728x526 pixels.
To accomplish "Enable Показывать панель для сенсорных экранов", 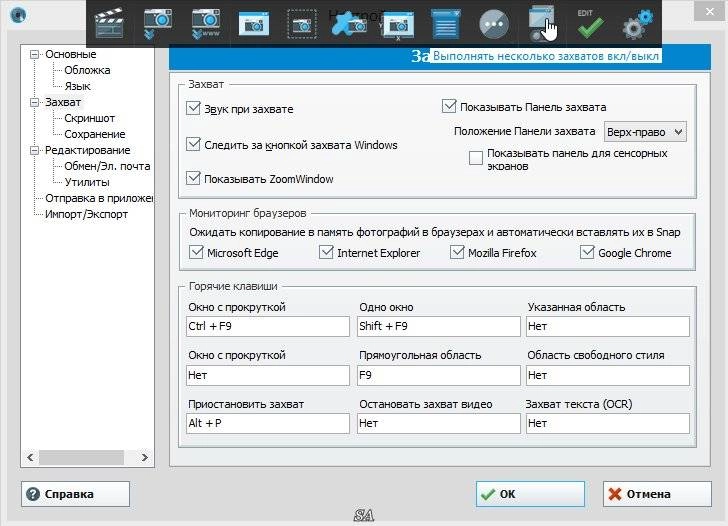I will click(x=476, y=158).
